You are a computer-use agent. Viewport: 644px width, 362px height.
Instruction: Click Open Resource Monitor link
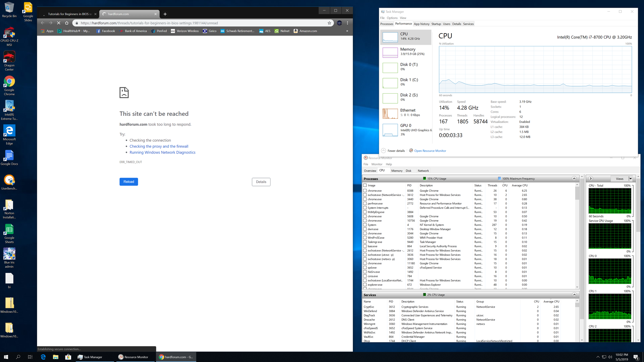click(430, 151)
